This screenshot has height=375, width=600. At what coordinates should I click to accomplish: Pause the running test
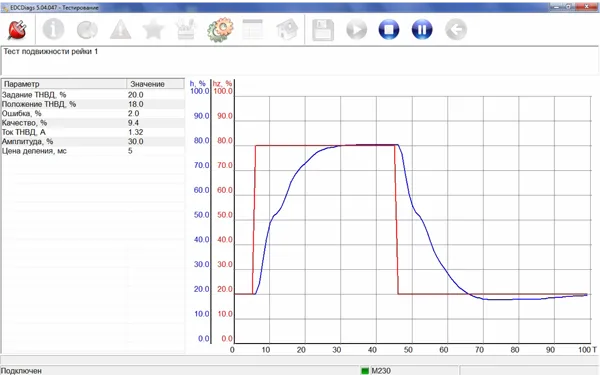(422, 29)
